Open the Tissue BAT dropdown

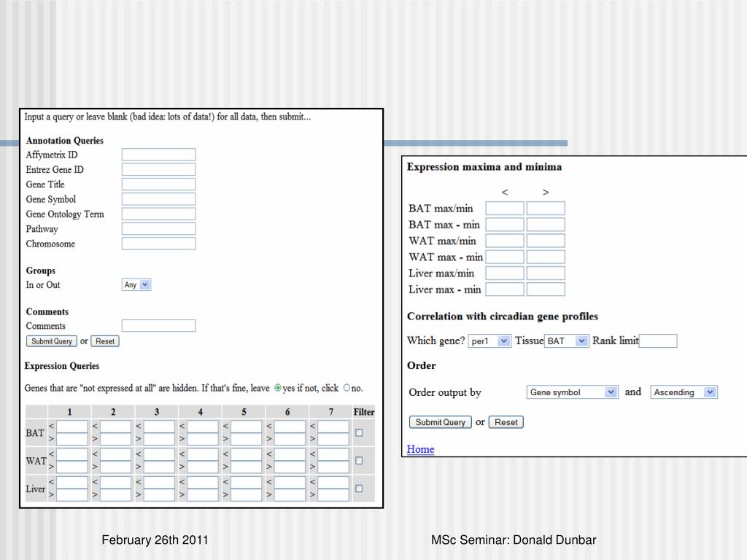click(566, 341)
